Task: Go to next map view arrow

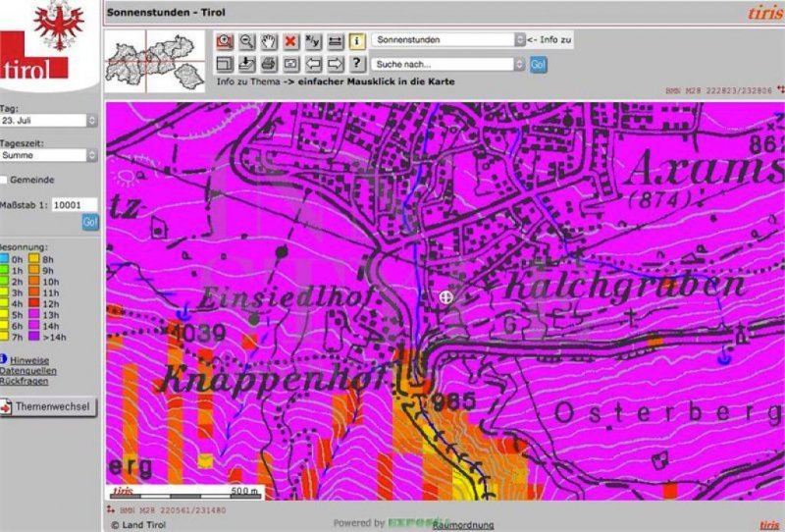Action: pyautogui.click(x=336, y=64)
